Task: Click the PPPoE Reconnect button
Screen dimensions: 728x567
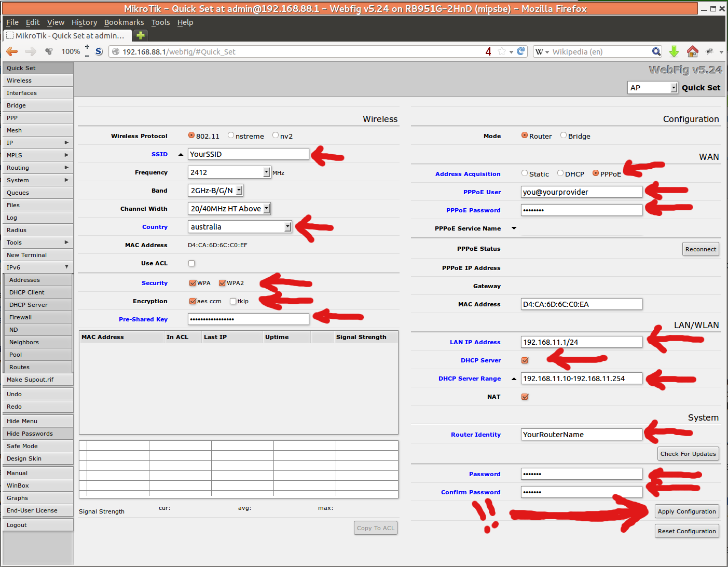Action: (700, 249)
